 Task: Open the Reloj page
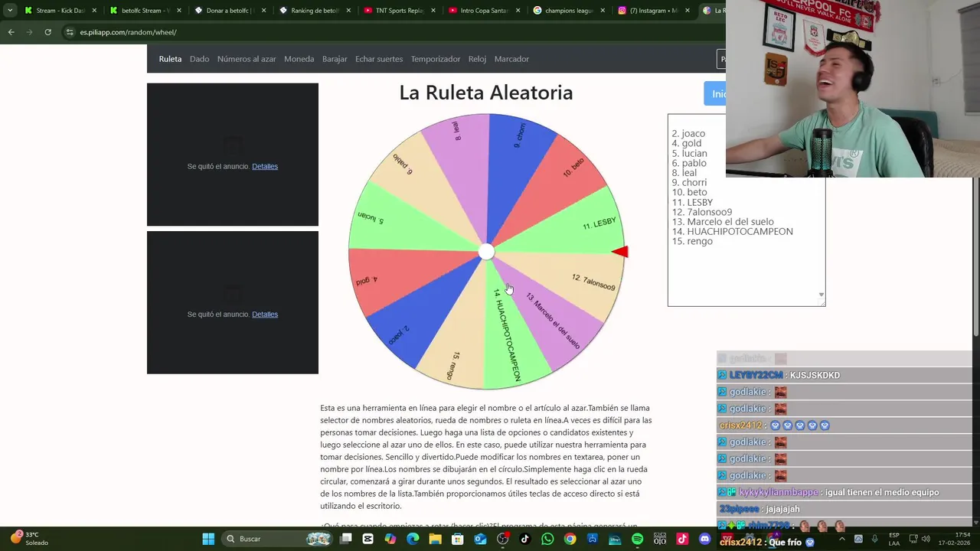click(477, 59)
